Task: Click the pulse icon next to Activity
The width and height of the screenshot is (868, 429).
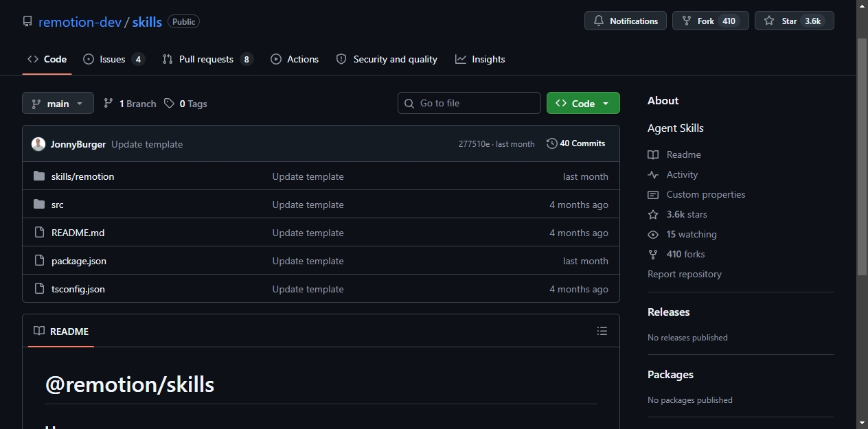Action: [653, 174]
